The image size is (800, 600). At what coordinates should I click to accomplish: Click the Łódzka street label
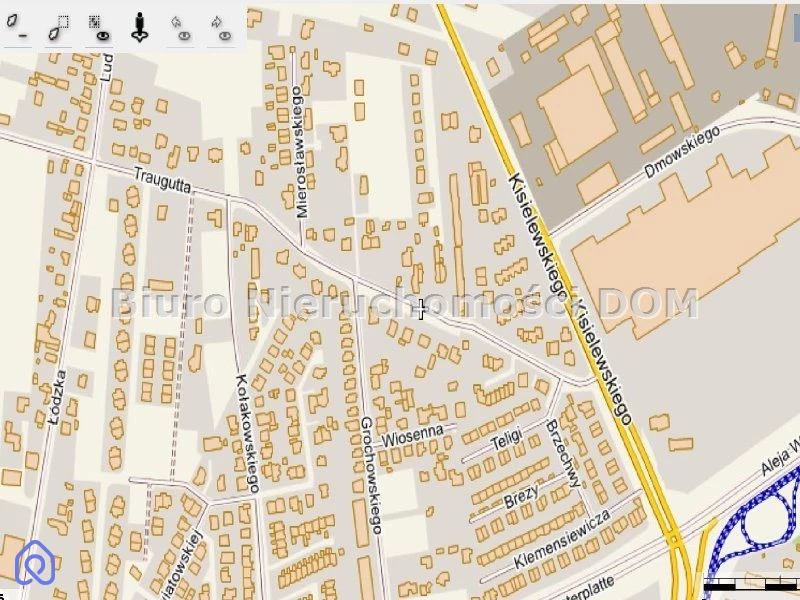(58, 397)
